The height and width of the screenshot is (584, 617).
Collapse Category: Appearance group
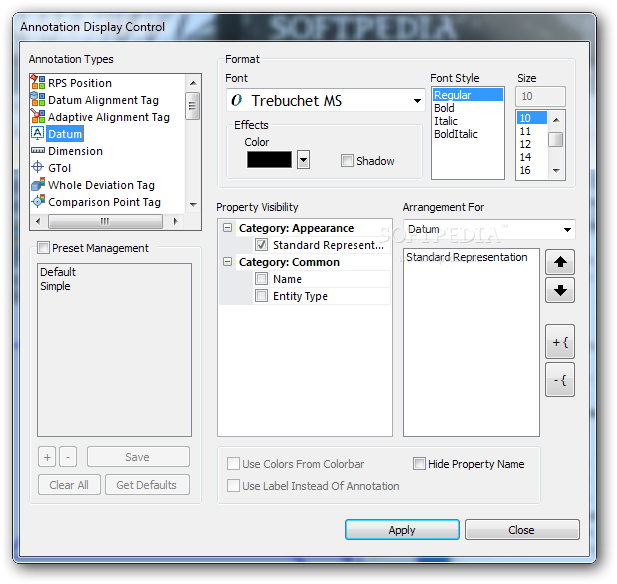[227, 228]
